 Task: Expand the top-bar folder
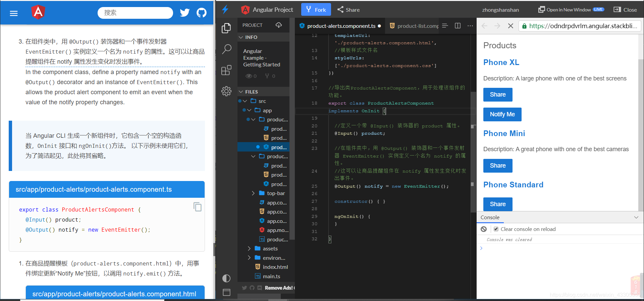coord(253,193)
